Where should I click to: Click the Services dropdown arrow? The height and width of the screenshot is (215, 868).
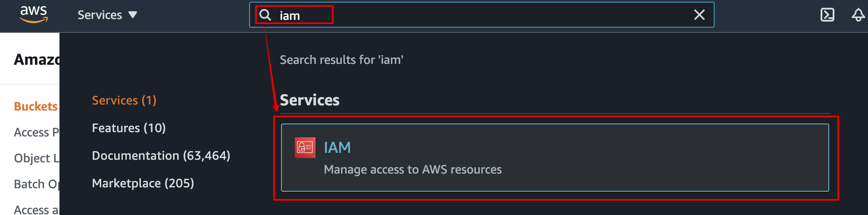tap(133, 15)
